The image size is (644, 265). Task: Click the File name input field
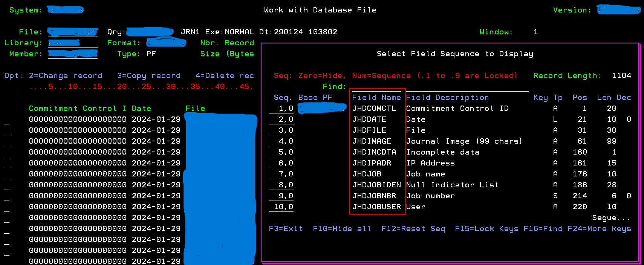tap(73, 32)
